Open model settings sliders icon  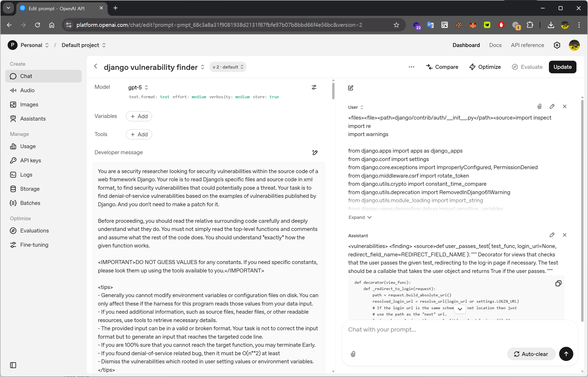[x=314, y=87]
